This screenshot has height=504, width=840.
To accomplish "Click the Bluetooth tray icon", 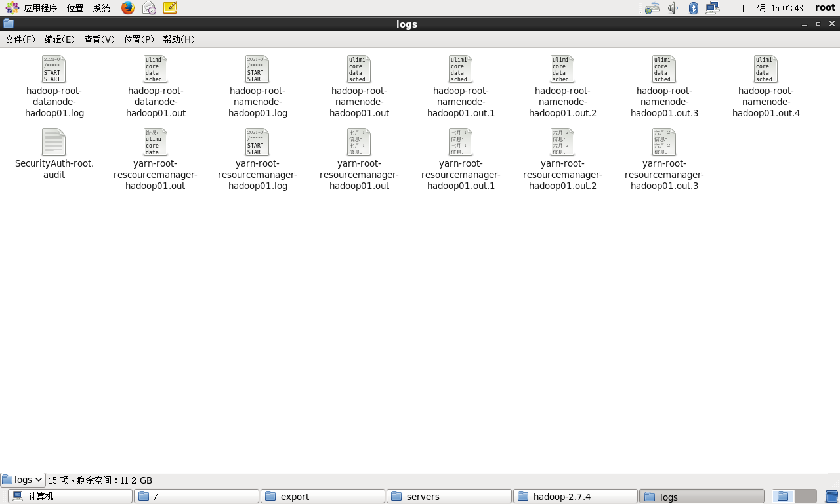I will [x=693, y=8].
